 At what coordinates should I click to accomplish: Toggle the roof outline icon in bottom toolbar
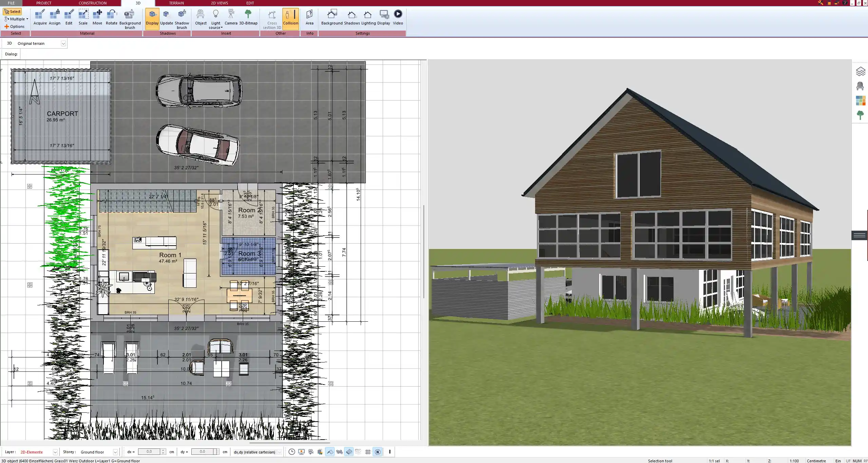pos(330,452)
